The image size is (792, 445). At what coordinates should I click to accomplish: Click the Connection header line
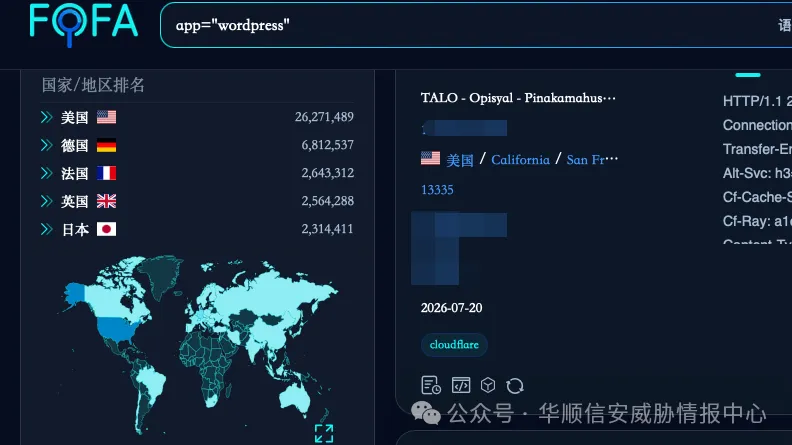[757, 125]
